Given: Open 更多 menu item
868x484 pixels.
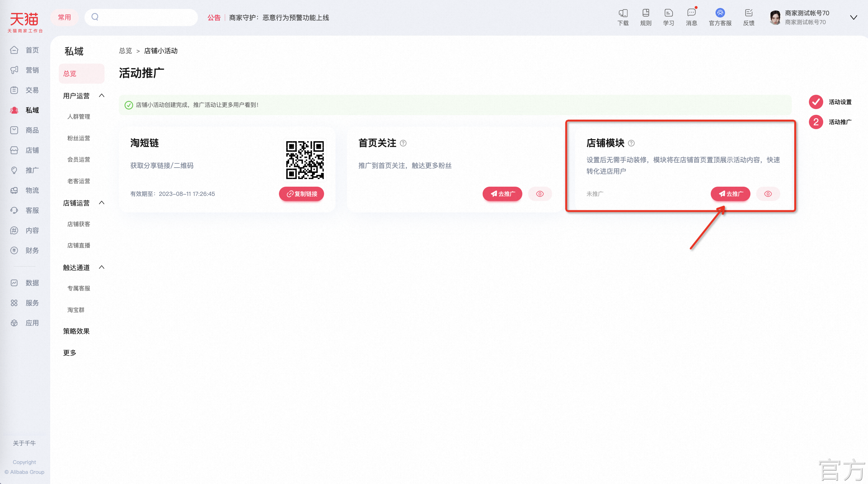Looking at the screenshot, I should [69, 352].
